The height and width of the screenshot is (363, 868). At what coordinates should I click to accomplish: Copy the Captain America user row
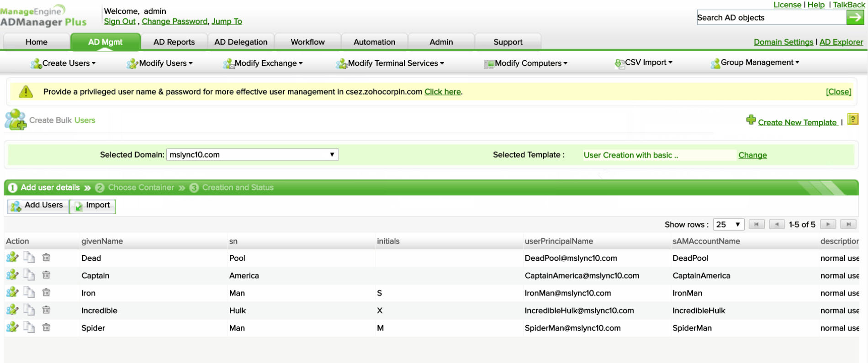tap(29, 275)
